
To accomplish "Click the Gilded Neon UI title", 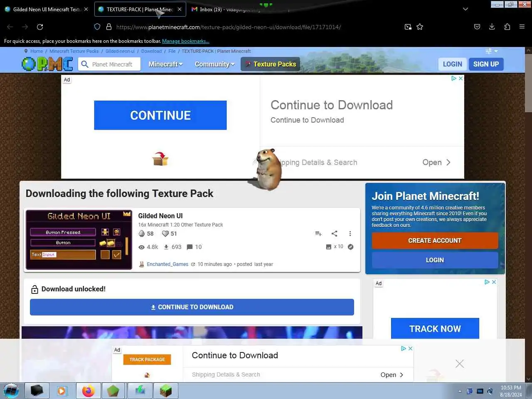I will click(x=160, y=216).
